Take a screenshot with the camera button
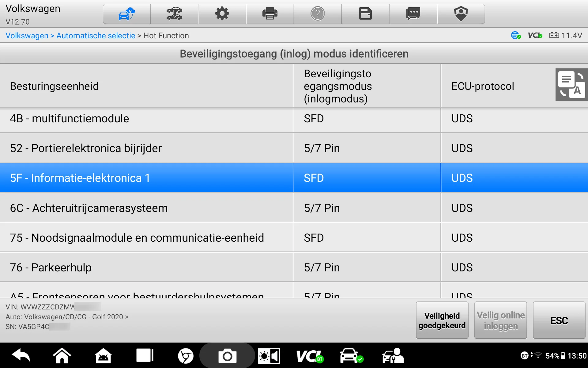 tap(227, 356)
